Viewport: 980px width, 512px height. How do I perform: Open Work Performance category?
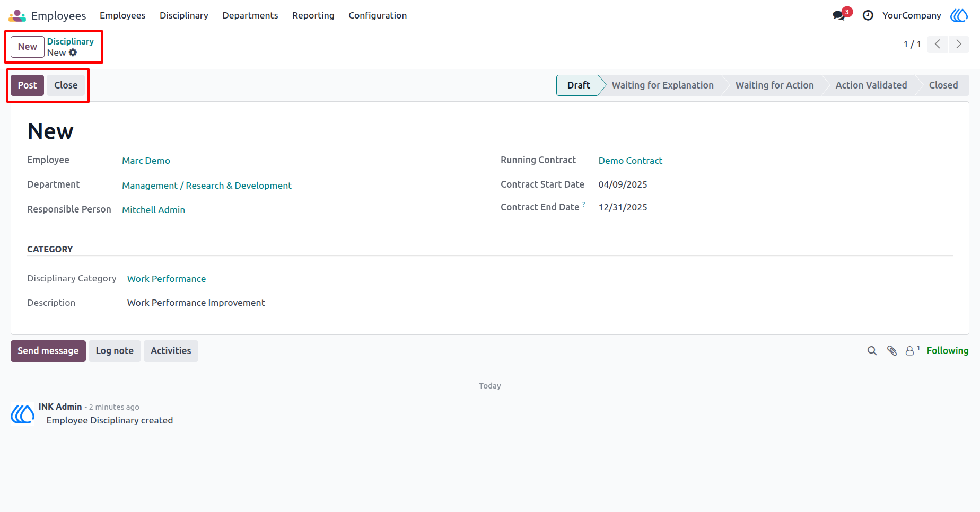(x=167, y=279)
